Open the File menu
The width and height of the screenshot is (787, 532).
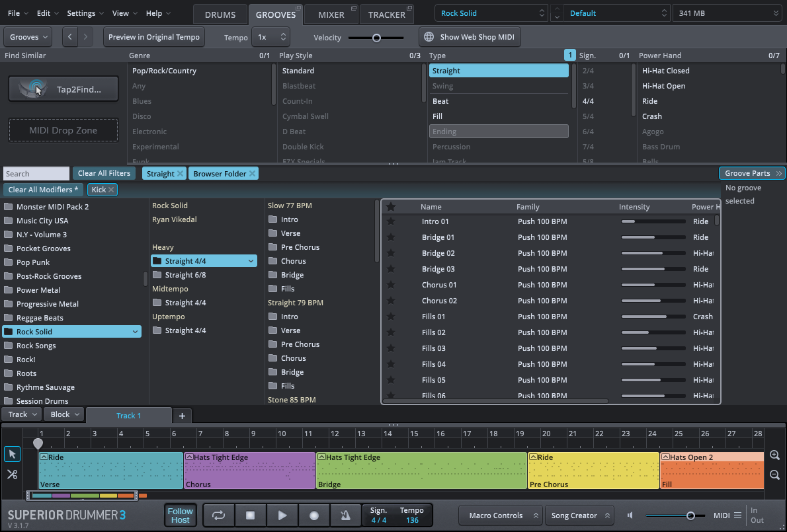tap(18, 13)
